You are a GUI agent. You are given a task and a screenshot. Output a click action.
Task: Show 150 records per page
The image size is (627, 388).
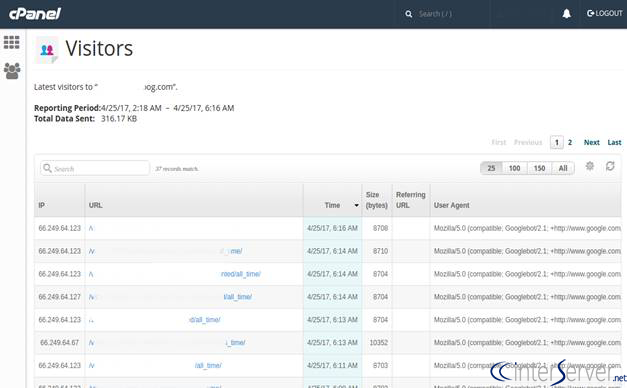539,168
